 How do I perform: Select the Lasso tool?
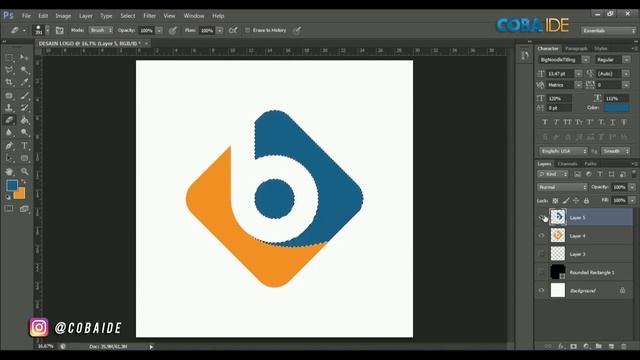pos(9,70)
